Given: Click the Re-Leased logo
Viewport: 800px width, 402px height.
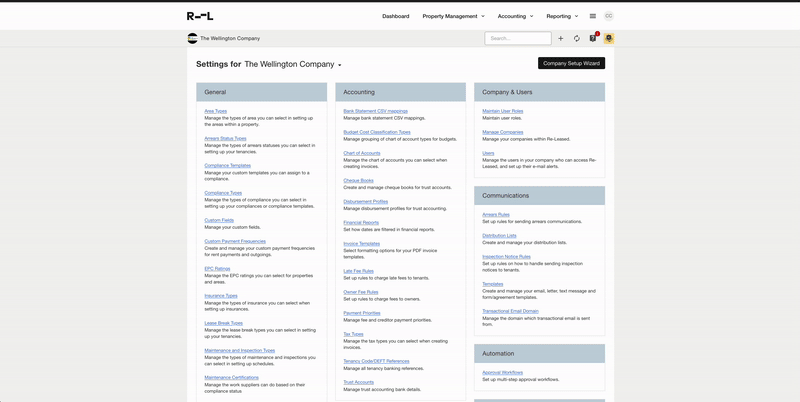Looking at the screenshot, I should pos(200,16).
